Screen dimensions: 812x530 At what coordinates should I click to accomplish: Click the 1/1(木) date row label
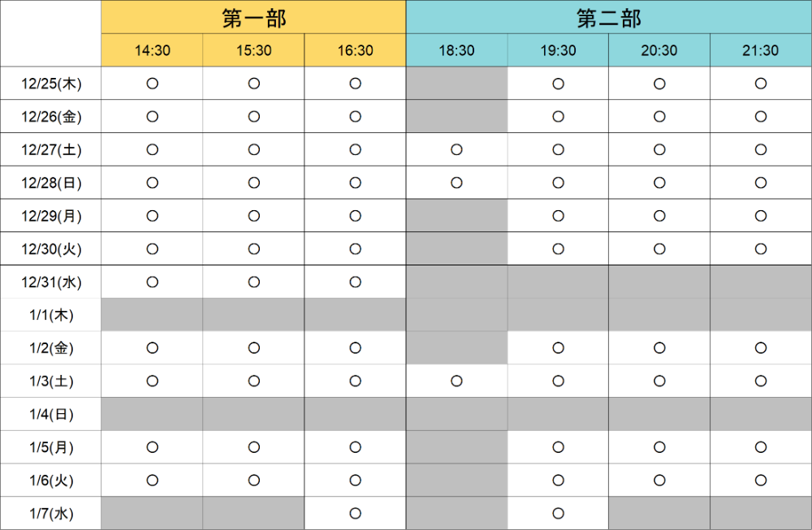coord(51,315)
